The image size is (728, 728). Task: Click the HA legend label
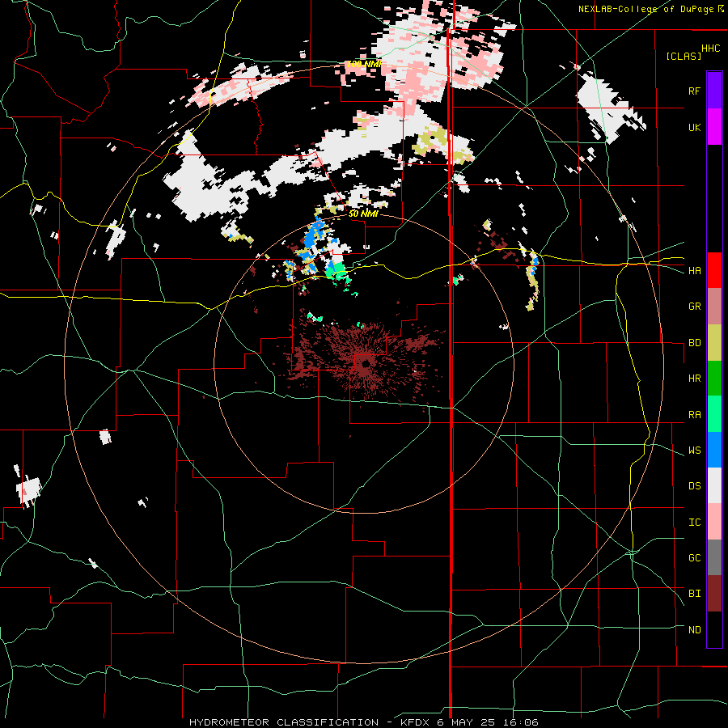tap(694, 271)
